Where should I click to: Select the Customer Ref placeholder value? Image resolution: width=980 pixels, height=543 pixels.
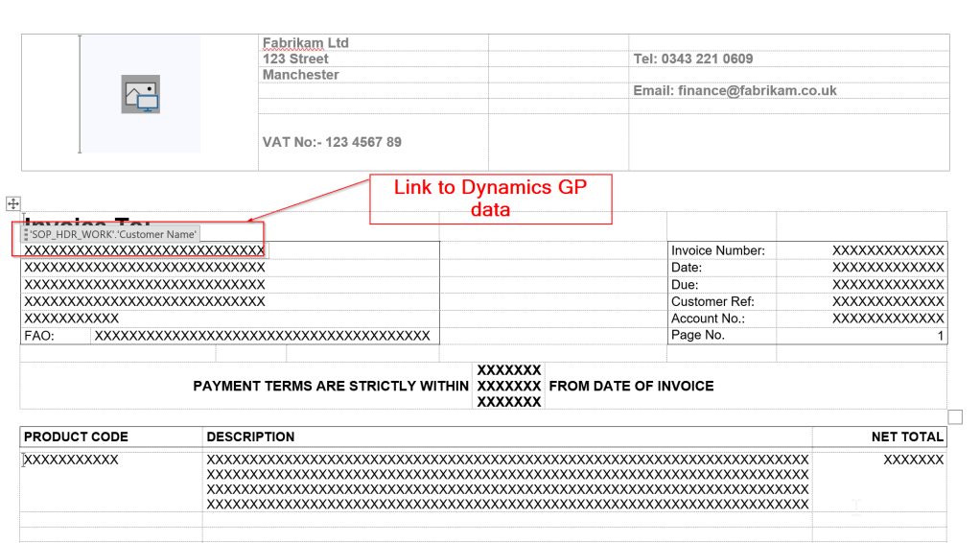point(888,301)
